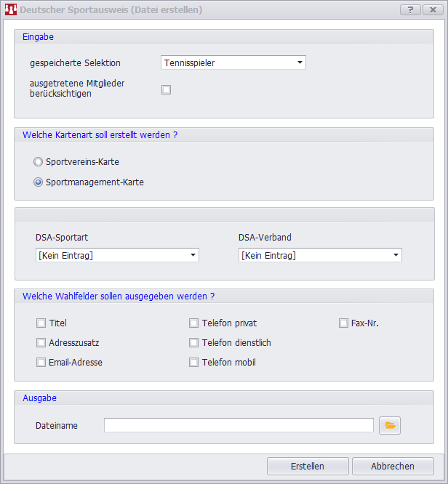The width and height of the screenshot is (448, 484).
Task: Click into the Dateiname text field
Action: pyautogui.click(x=239, y=425)
